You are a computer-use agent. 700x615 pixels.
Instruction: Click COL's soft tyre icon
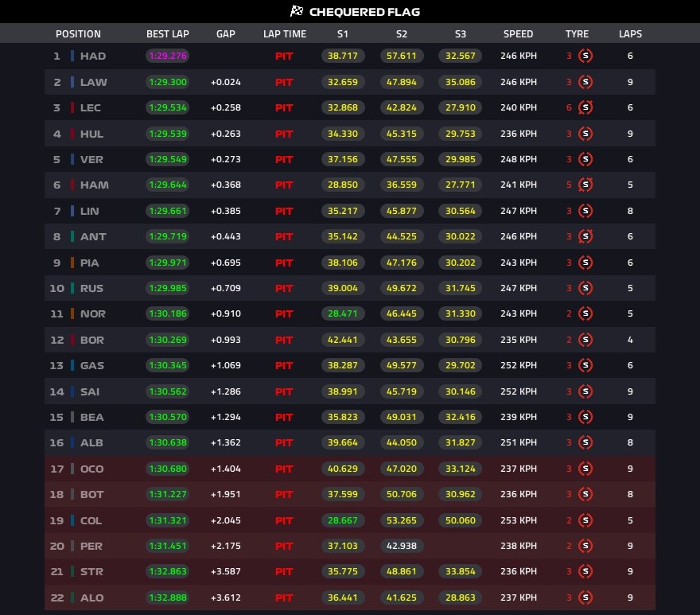(585, 520)
